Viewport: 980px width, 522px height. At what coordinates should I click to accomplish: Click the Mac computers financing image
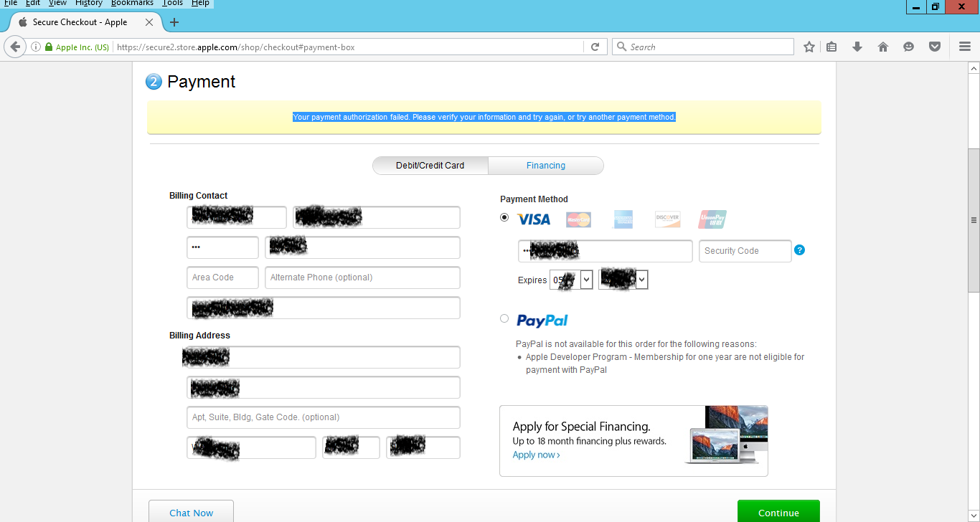[x=726, y=435]
